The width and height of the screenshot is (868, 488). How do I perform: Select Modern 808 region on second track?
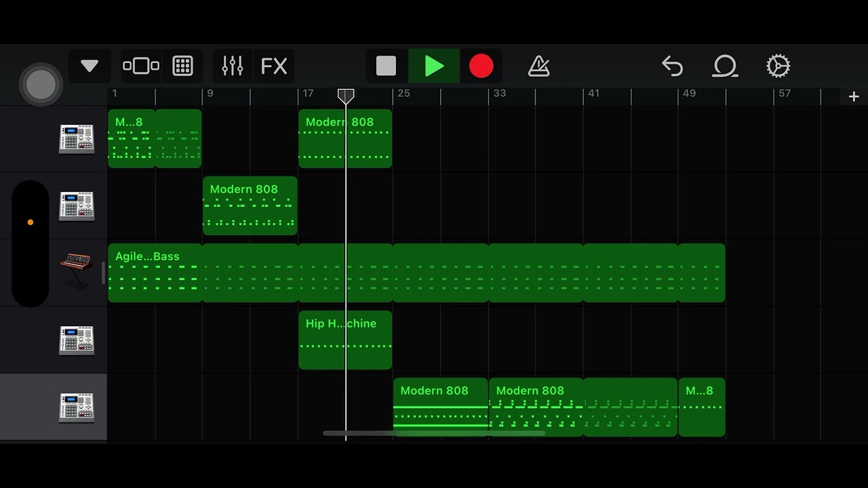250,205
